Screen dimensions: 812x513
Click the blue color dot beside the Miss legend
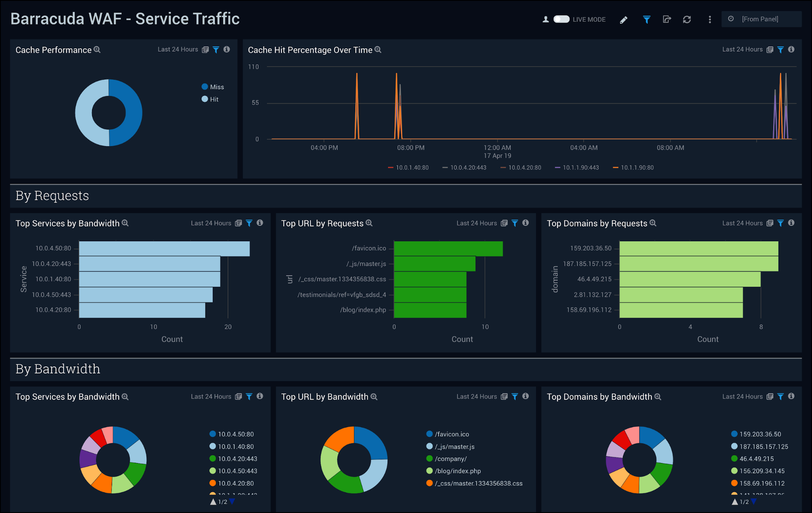205,87
